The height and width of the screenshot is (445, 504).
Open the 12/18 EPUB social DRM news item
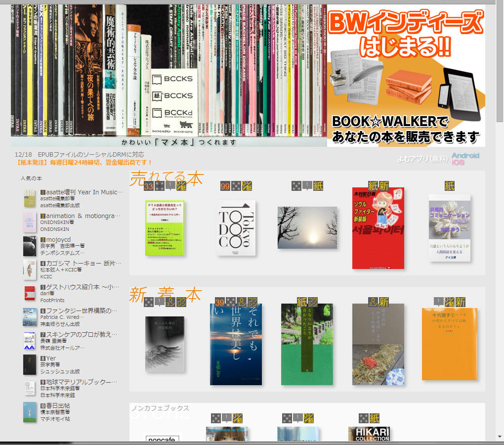(x=80, y=155)
